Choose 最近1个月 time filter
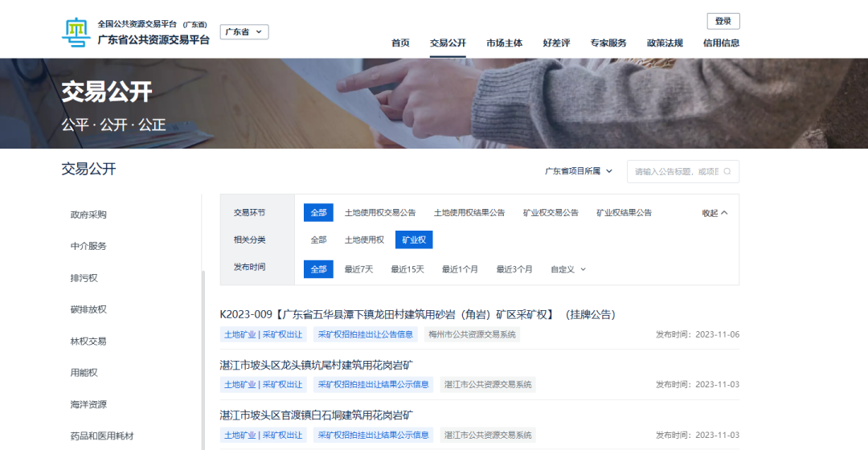The image size is (868, 450). point(459,269)
